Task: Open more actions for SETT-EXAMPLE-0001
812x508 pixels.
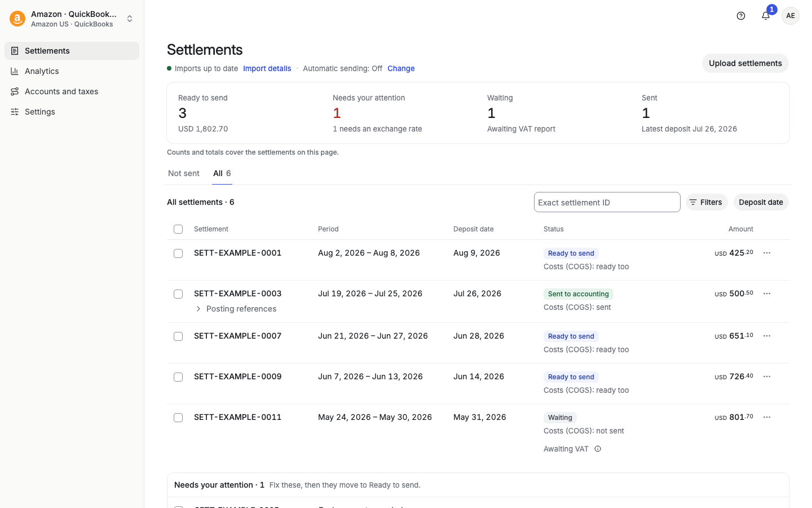Action: click(x=767, y=253)
